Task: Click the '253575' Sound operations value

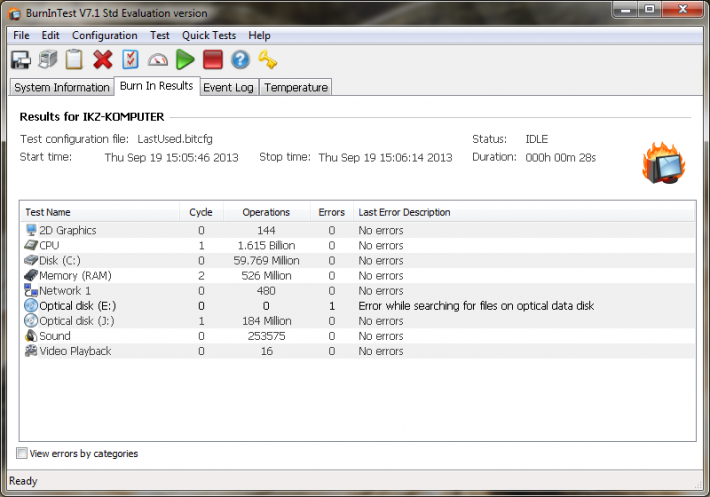Action: 266,336
